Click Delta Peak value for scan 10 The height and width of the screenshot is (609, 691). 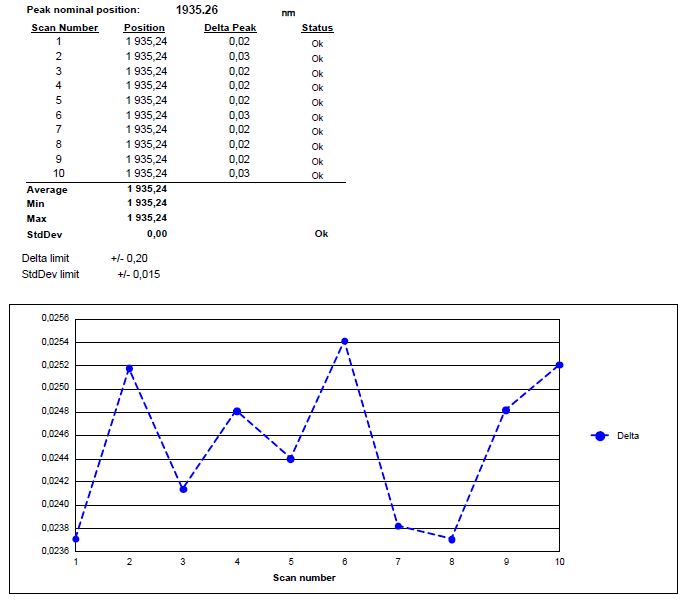239,174
